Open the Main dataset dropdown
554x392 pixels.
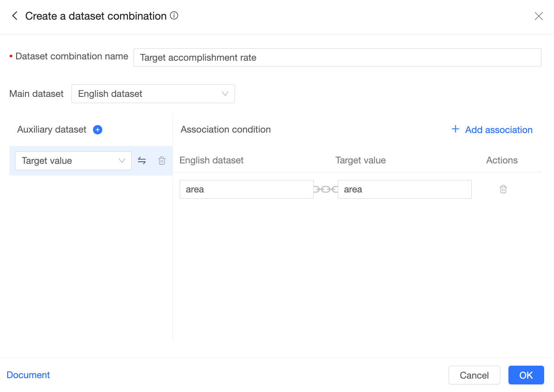pos(153,94)
